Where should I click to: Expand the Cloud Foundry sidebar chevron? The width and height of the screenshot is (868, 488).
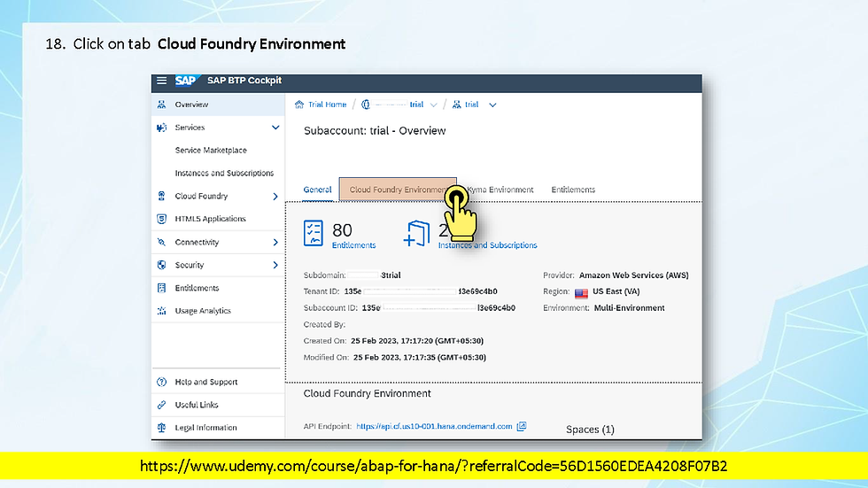click(x=275, y=197)
